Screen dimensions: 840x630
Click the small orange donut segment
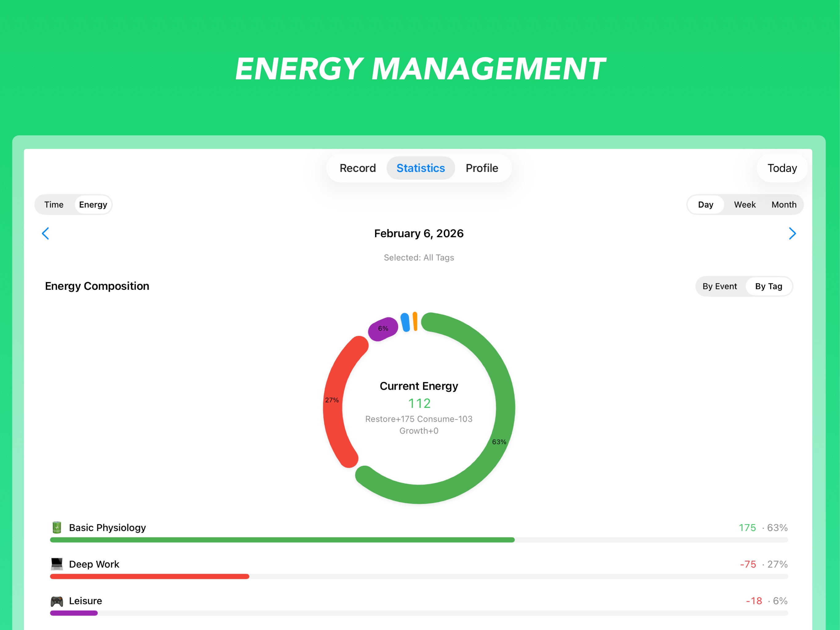[415, 321]
